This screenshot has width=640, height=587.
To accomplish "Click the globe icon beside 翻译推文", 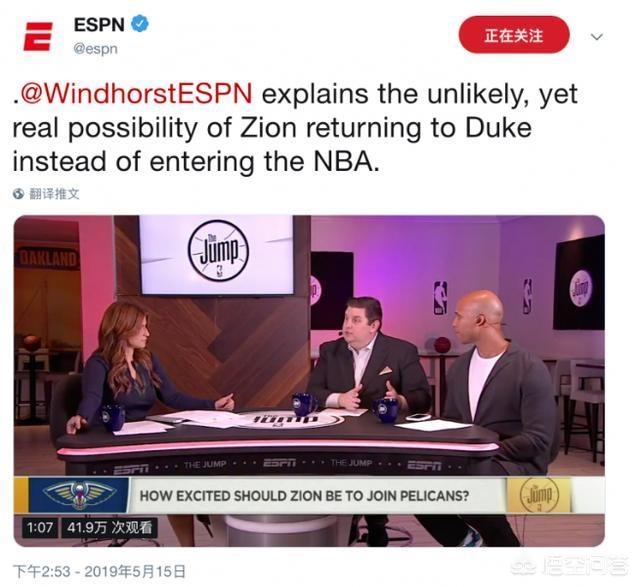I will coord(18,193).
